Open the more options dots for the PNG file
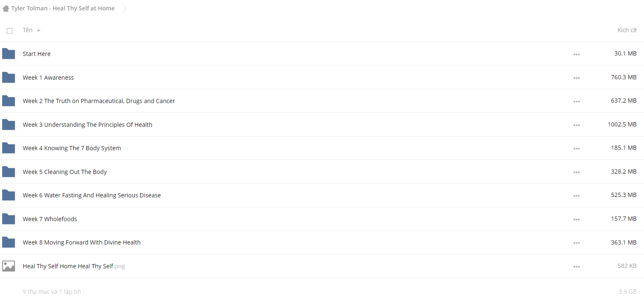This screenshot has height=300, width=644. (576, 267)
